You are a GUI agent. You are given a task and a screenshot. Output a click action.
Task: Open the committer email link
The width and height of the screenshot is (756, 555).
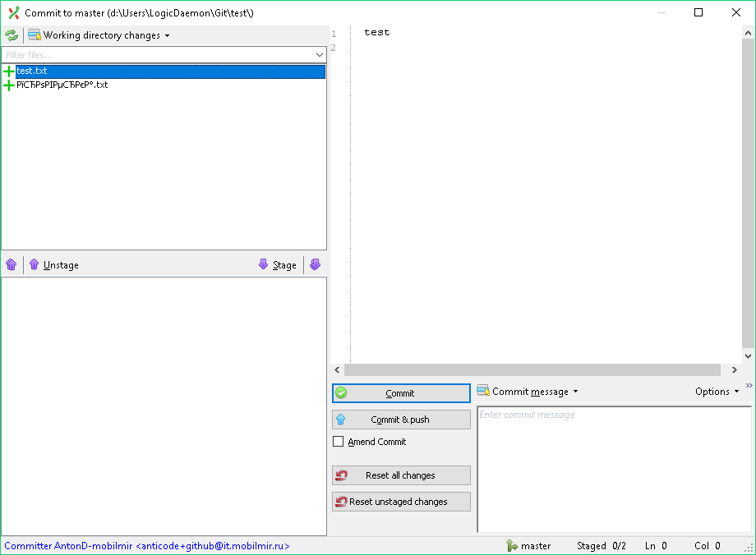pyautogui.click(x=212, y=545)
